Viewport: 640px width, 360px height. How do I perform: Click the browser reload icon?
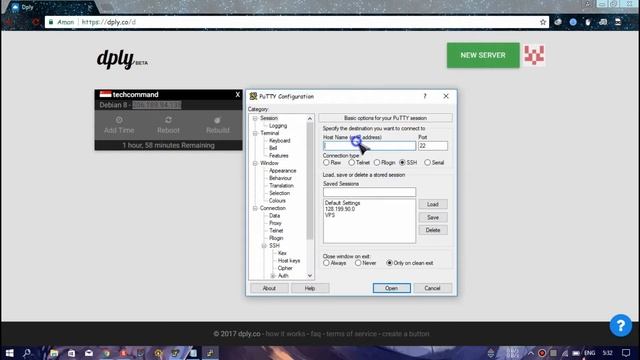tap(36, 22)
